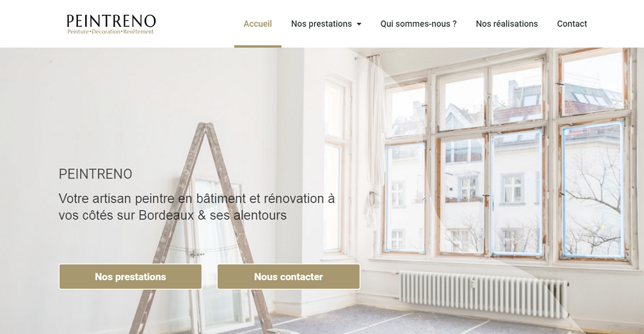
Task: Click the Peinture Décoration Revêtement logo tagline
Action: 111,32
